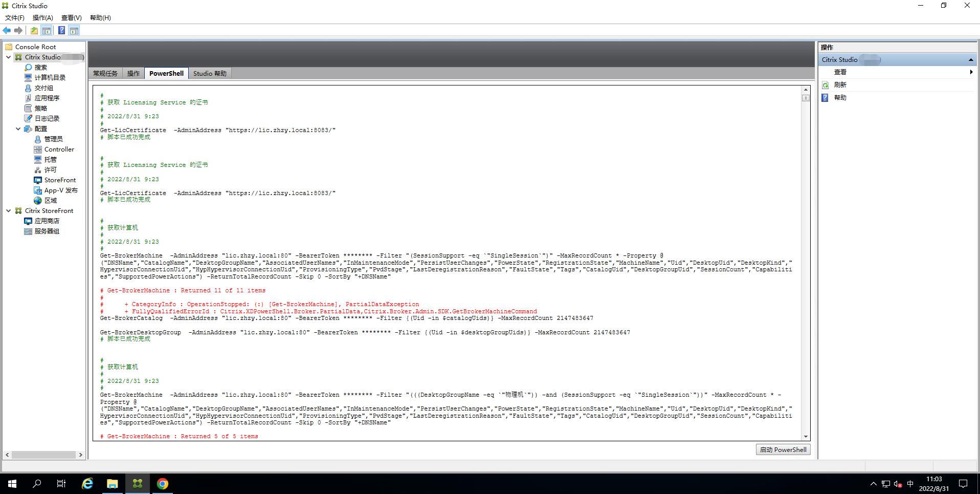Select StoreFront under 配置
This screenshot has width=980, height=494.
click(x=60, y=180)
